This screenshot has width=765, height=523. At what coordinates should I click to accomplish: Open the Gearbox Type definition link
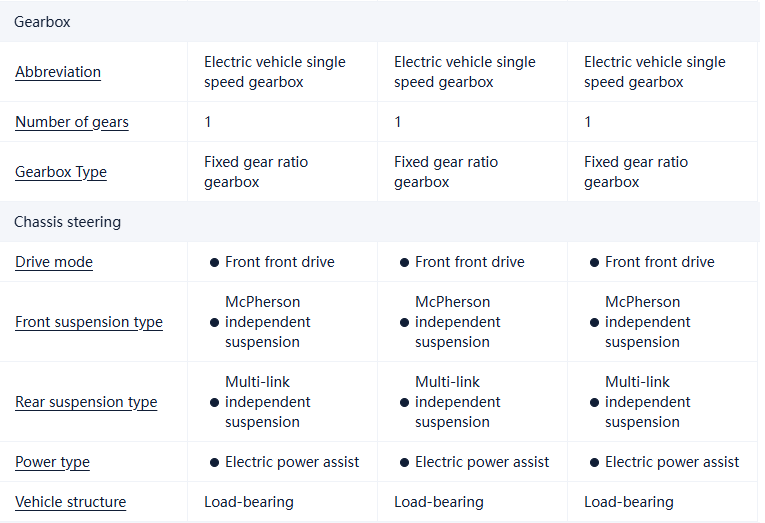coord(61,172)
